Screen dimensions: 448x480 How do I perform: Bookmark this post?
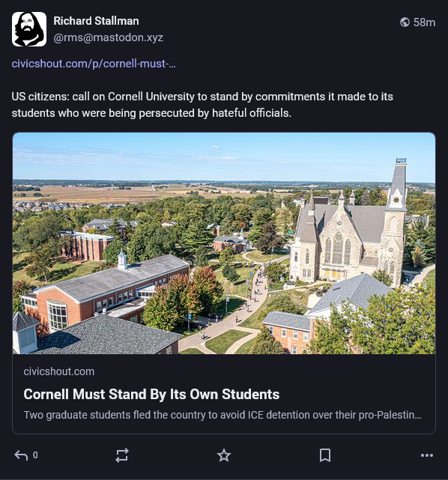pos(325,455)
